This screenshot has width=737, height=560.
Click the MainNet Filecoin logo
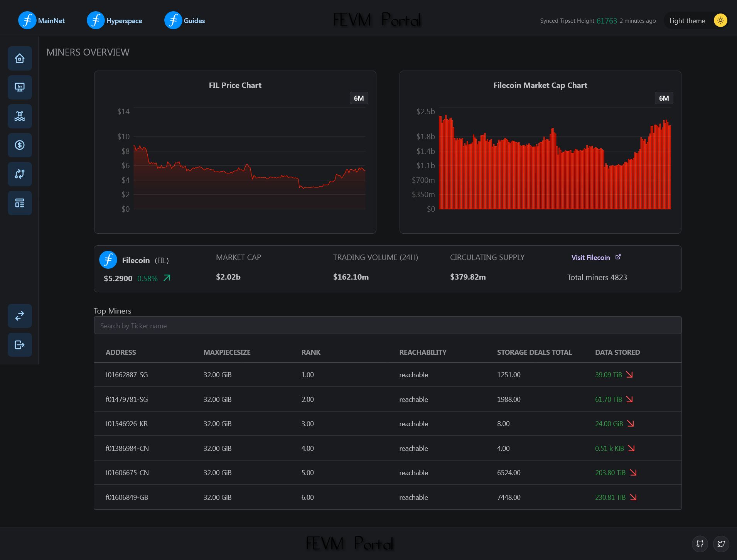coord(27,20)
